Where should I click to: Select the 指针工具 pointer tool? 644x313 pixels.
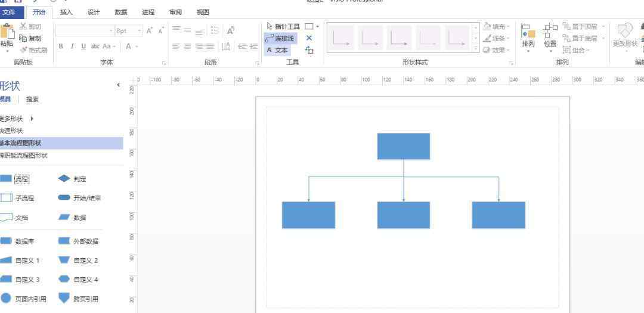tap(283, 26)
